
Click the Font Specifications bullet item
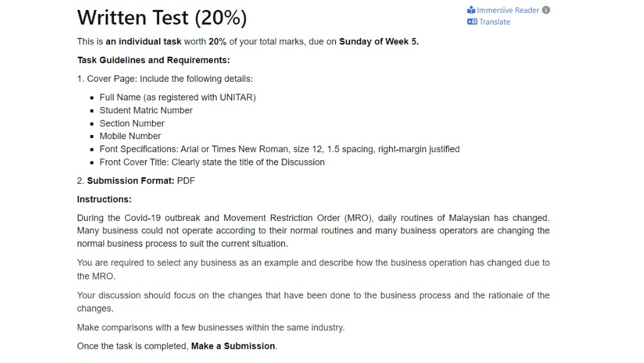pos(280,148)
